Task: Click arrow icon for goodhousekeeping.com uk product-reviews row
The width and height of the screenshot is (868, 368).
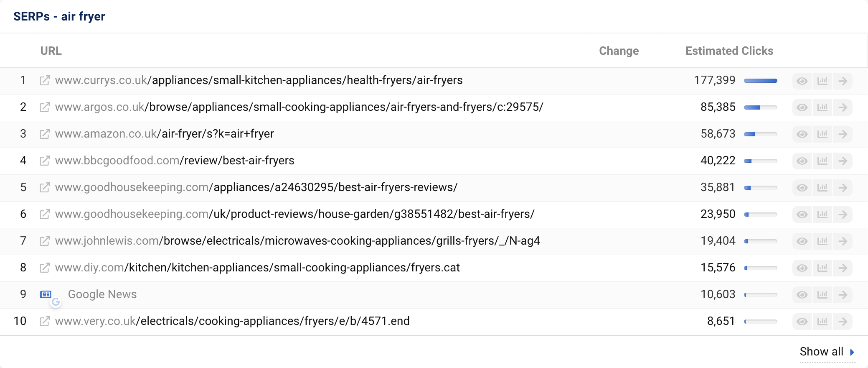Action: (843, 215)
